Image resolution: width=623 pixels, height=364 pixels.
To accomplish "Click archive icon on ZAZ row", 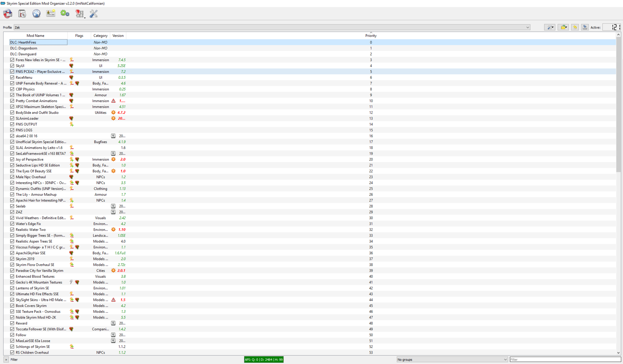I will (x=113, y=212).
